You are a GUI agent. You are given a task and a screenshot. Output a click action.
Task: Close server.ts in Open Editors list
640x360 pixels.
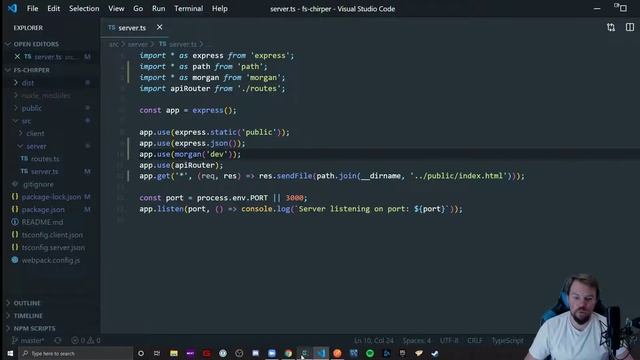pyautogui.click(x=17, y=57)
